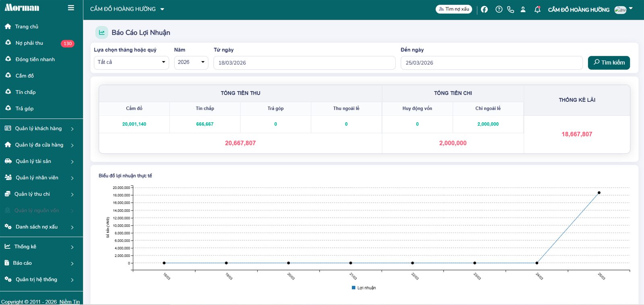
Task: Open the month or quarter dropdown
Action: (131, 62)
